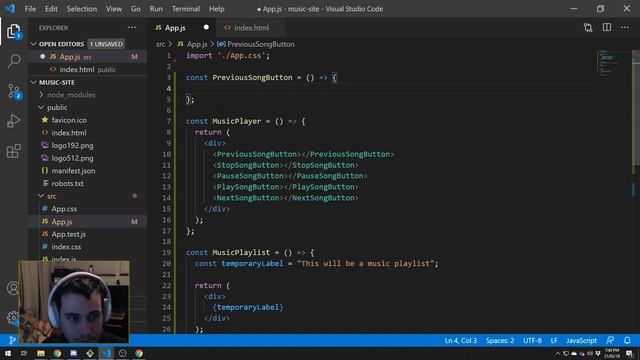This screenshot has height=360, width=640.
Task: Open the Help menu
Action: 217,9
